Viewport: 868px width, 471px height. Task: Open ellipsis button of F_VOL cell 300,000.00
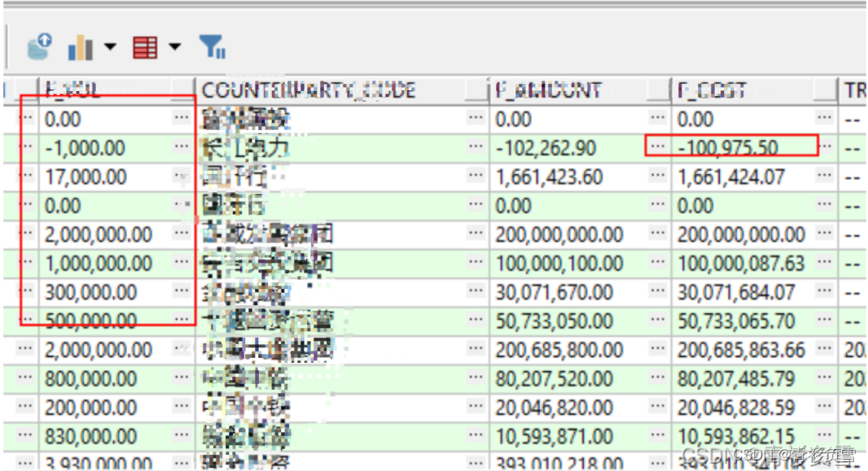point(181,290)
